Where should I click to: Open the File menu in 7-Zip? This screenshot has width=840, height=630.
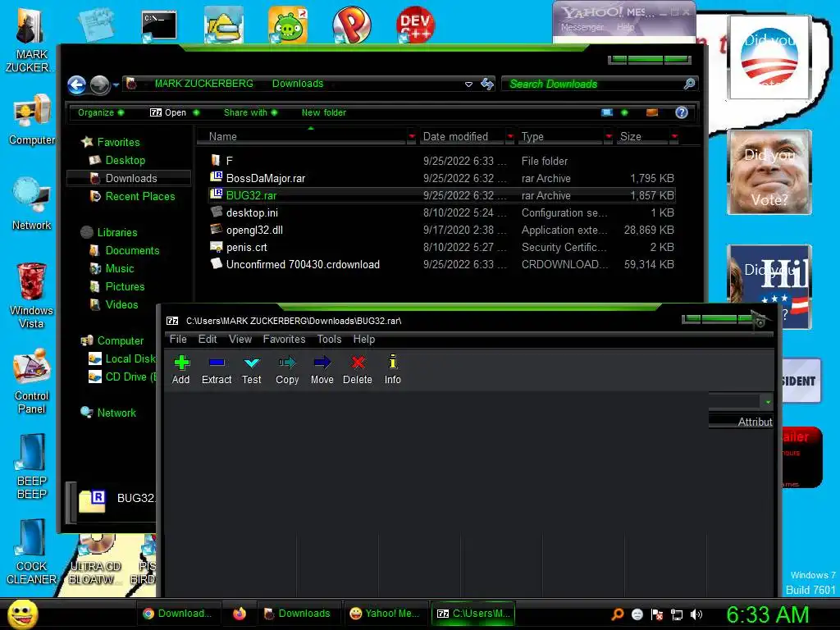click(178, 339)
